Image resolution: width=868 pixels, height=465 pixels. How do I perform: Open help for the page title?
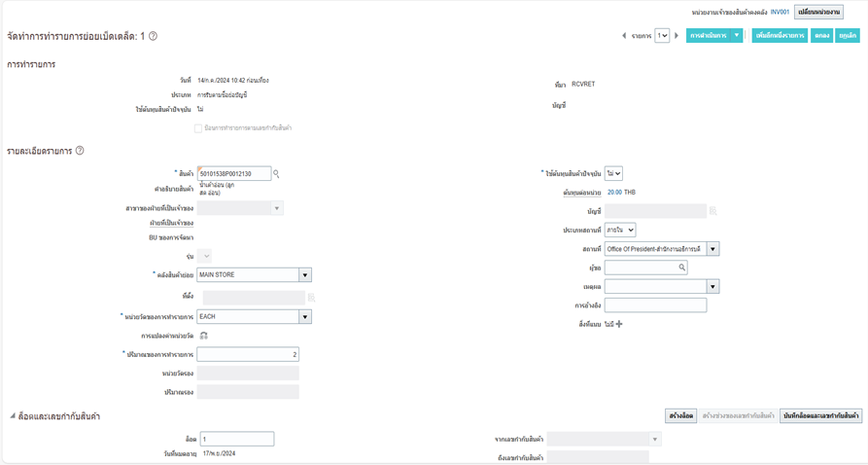pos(153,36)
